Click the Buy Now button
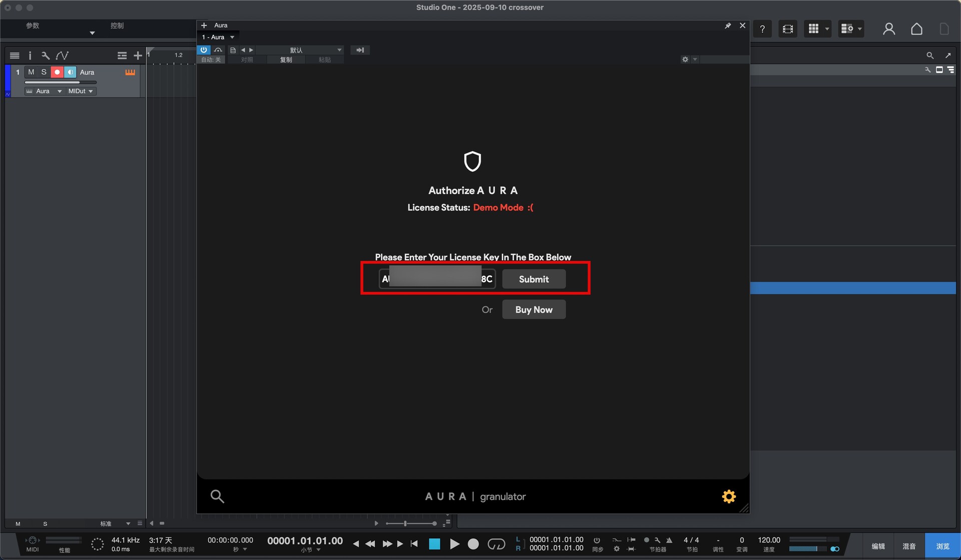 click(534, 310)
